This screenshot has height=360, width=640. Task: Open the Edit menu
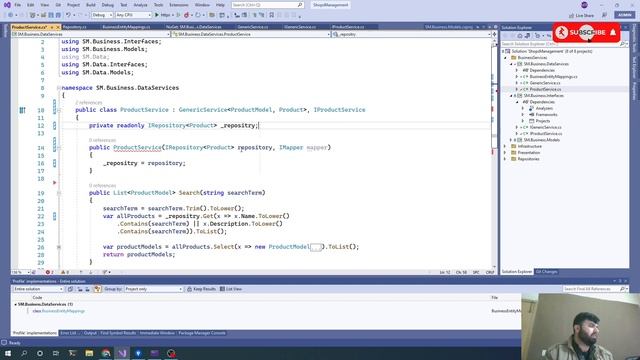[31, 5]
